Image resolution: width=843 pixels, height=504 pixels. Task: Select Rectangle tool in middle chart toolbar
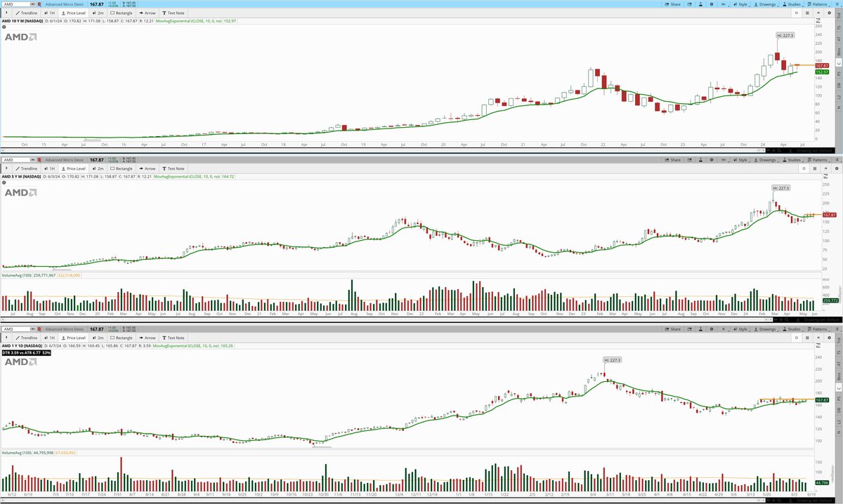pyautogui.click(x=122, y=168)
